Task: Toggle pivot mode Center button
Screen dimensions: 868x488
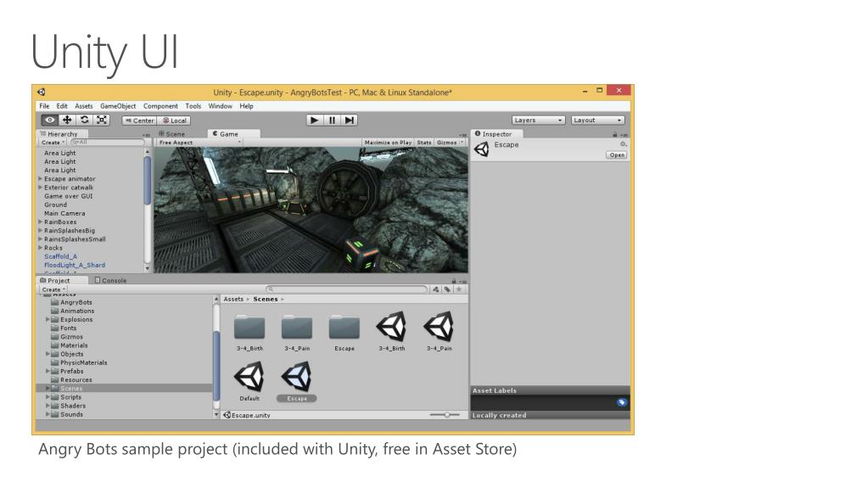Action: [139, 121]
